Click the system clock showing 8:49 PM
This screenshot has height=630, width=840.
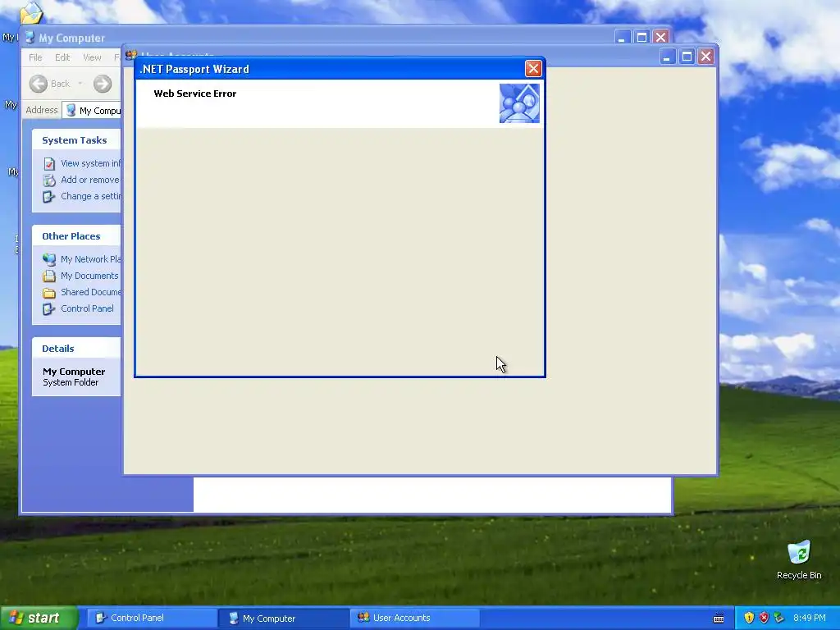point(810,618)
